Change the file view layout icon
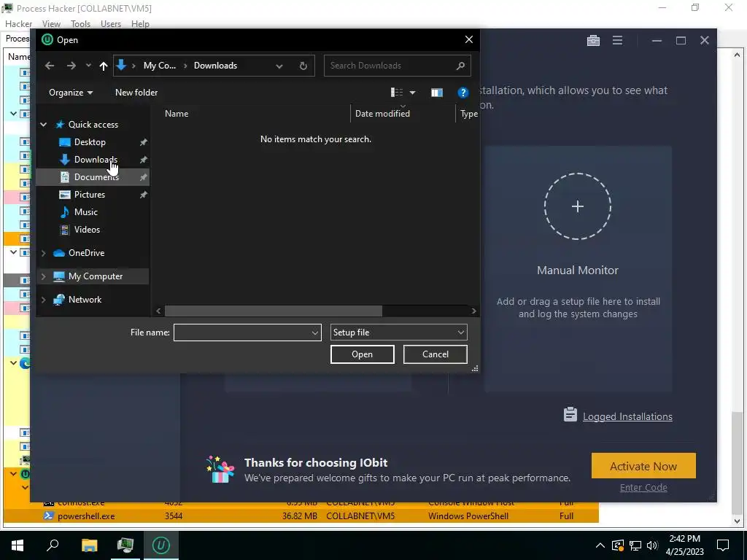 pyautogui.click(x=397, y=93)
